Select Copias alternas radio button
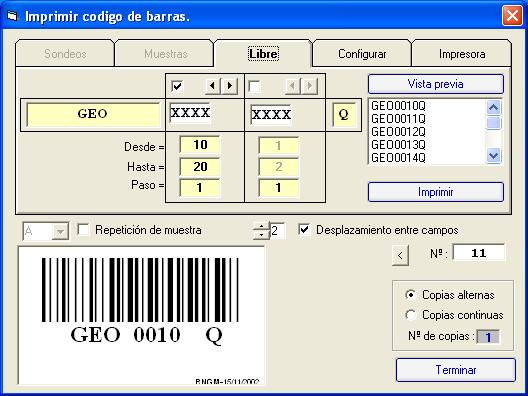This screenshot has height=396, width=528. pos(410,295)
